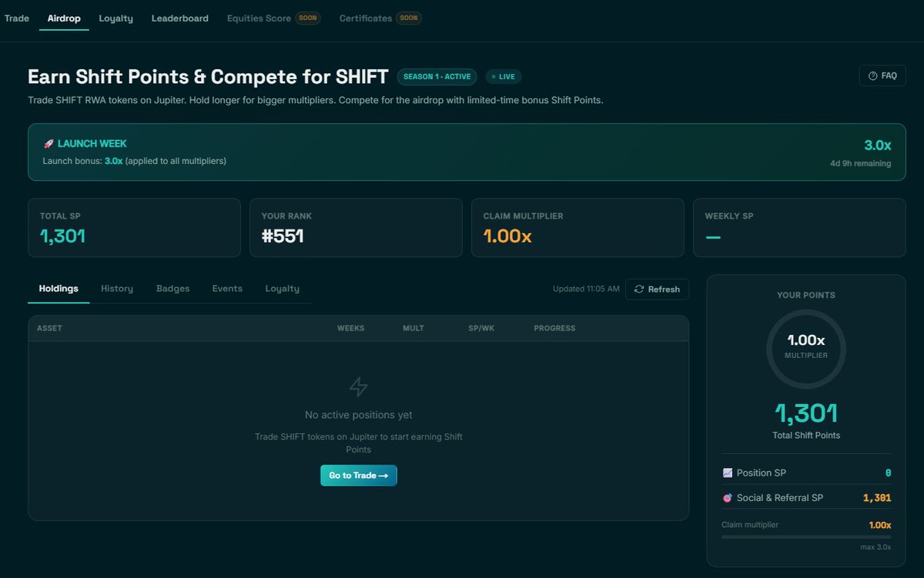Click the rocket icon in Launch Week banner
The image size is (924, 578).
point(49,144)
